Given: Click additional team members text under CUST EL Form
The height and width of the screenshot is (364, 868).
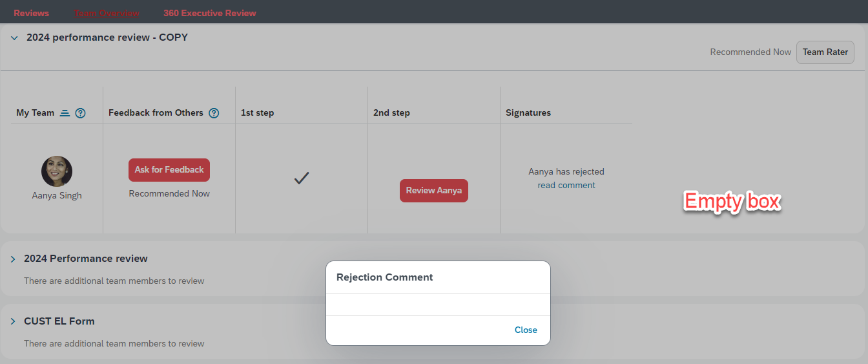Looking at the screenshot, I should tap(114, 344).
